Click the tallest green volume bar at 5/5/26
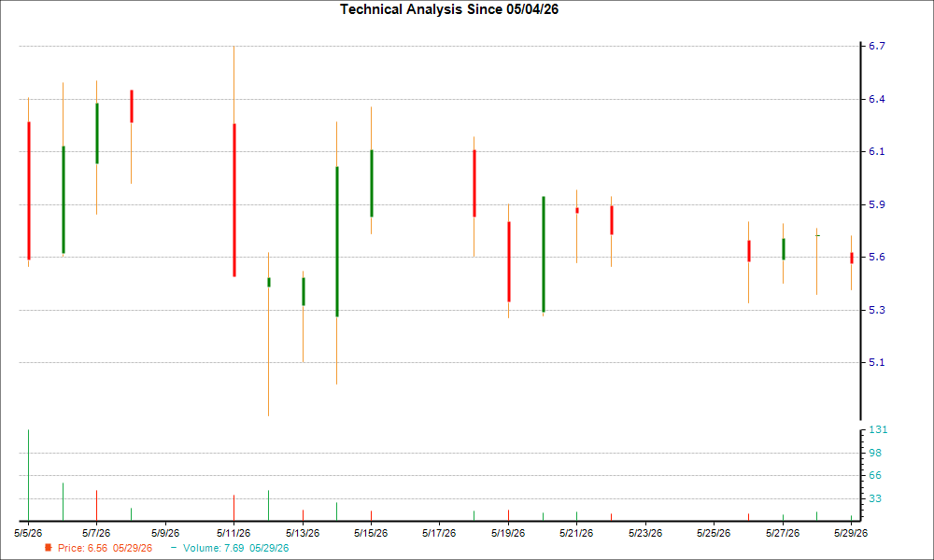Viewport: 934px width, 560px height. [29, 475]
